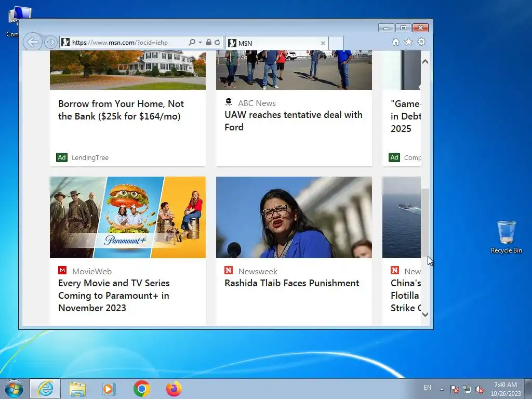Image resolution: width=532 pixels, height=399 pixels.
Task: Close the MSN tab
Action: click(323, 43)
